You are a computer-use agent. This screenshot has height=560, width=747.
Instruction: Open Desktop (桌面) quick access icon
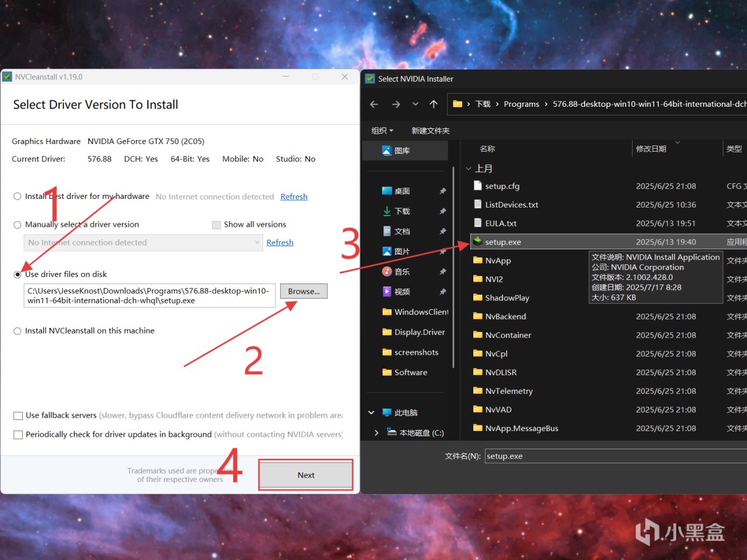[387, 191]
